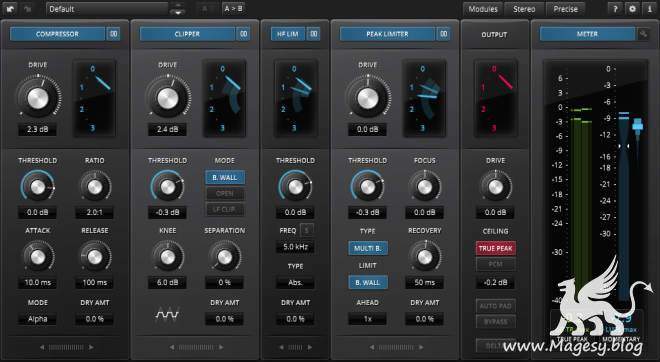Click the recovery 50 ms value field
The width and height of the screenshot is (660, 362).
[x=425, y=282]
